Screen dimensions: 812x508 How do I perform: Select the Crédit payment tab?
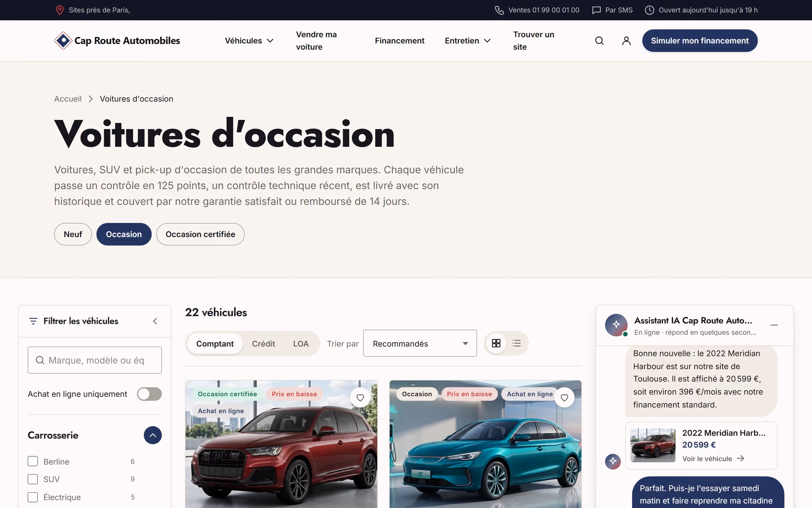[263, 344]
